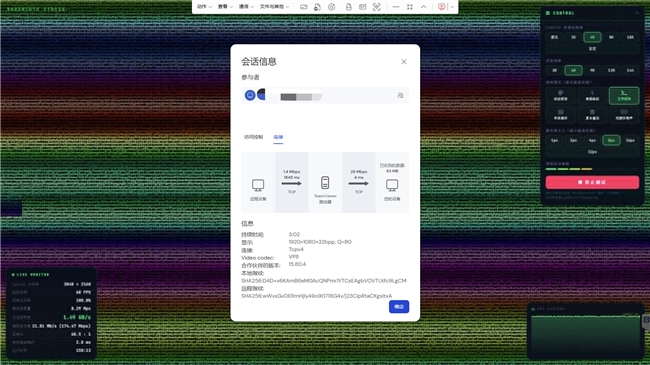Click the local SHA256 fingerprint text
This screenshot has width=650, height=365.
pos(324,281)
